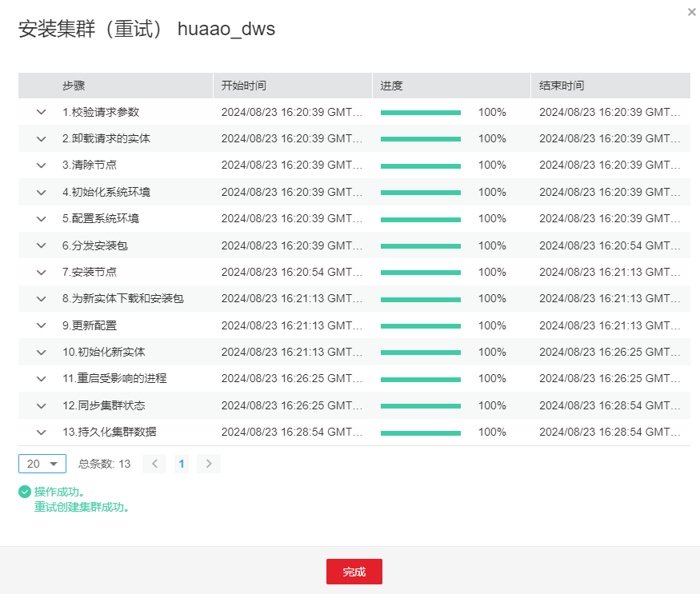
Task: Click the text 1.校验请求参数
Action: pos(101,112)
